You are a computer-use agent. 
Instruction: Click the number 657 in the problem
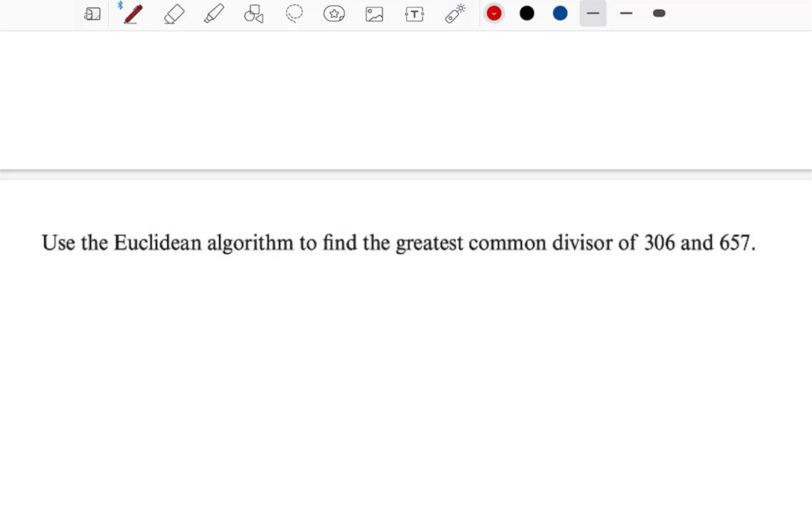click(735, 243)
